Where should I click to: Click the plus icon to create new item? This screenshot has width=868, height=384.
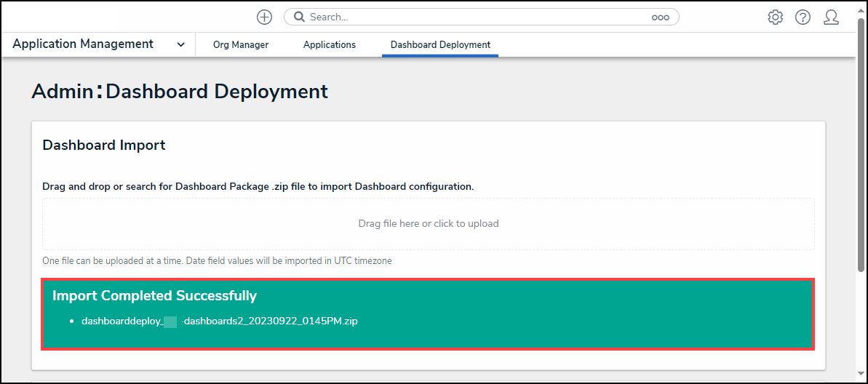tap(264, 17)
